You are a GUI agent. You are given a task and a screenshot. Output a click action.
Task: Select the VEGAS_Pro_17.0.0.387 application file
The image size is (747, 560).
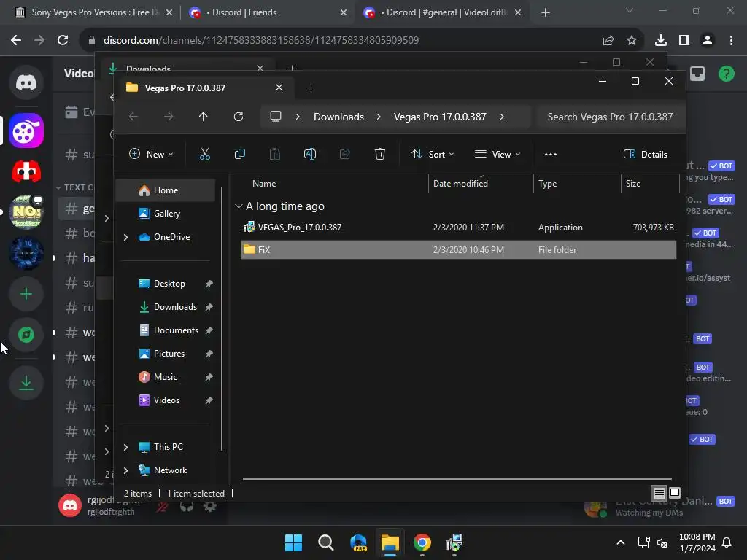458,227
